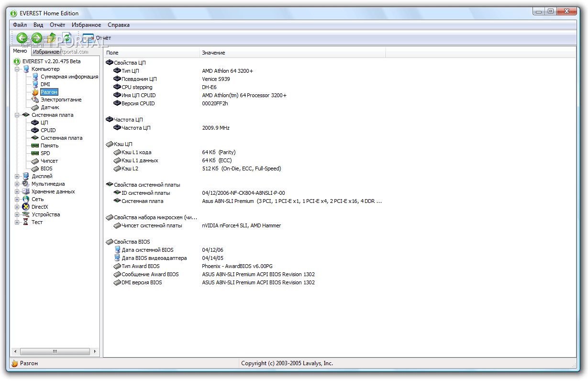Screen dimensions: 588x381
Task: Expand the Сеть tree node
Action: (x=17, y=199)
